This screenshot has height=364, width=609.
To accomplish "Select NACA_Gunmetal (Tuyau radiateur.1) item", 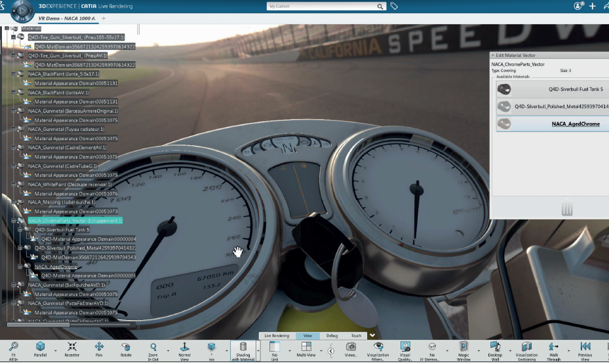I will [x=66, y=129].
